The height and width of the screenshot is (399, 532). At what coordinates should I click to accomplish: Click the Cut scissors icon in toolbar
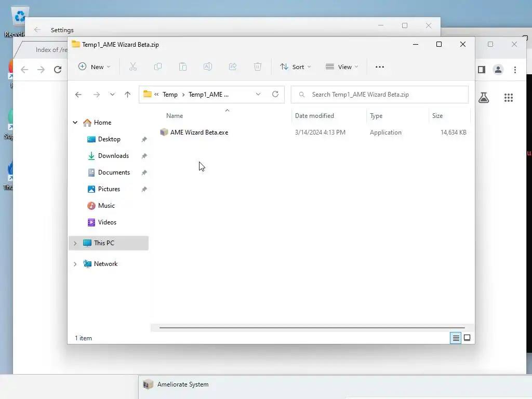[x=133, y=67]
